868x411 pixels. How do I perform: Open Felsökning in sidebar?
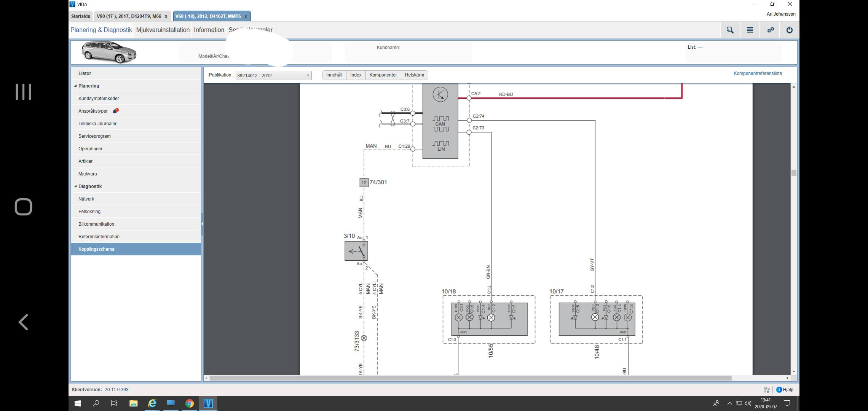(x=136, y=212)
